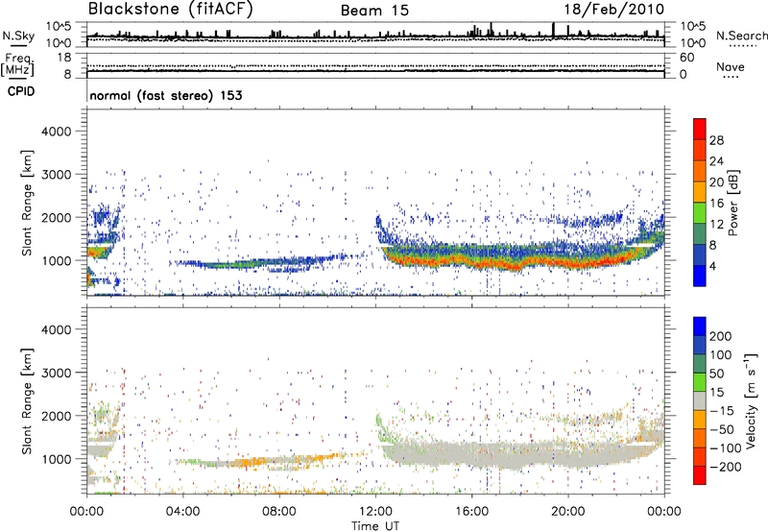Click '3000' tick on the velocity panel
768x532 pixels.
coord(56,373)
